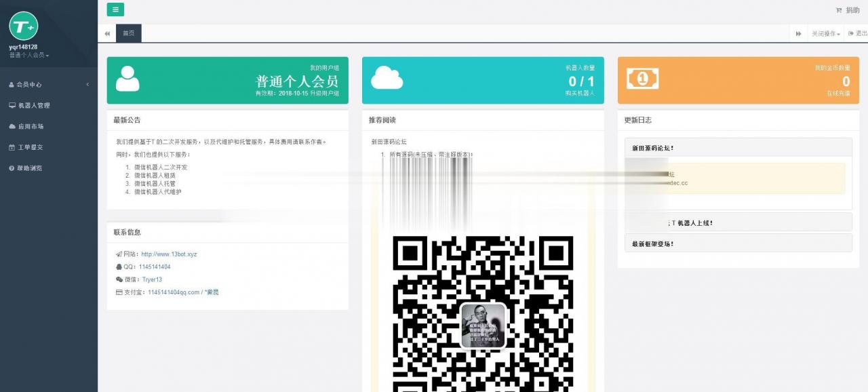Click the 购买机器人 link
The image size is (868, 392).
click(x=580, y=94)
